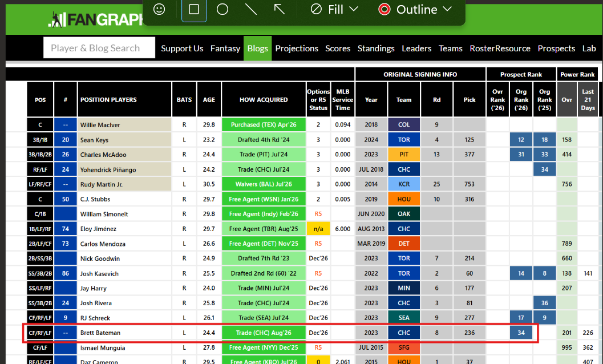Open the Outline color dropdown
This screenshot has height=364, width=603.
(415, 9)
